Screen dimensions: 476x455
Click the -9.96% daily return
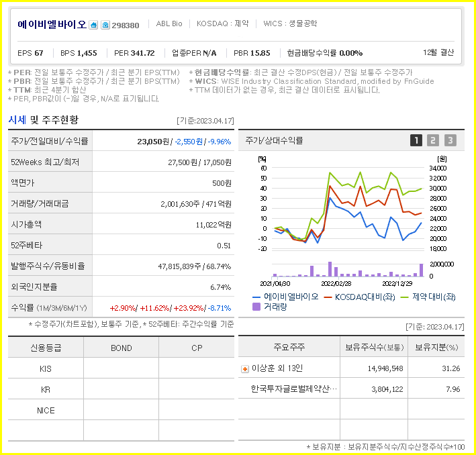[x=220, y=142]
